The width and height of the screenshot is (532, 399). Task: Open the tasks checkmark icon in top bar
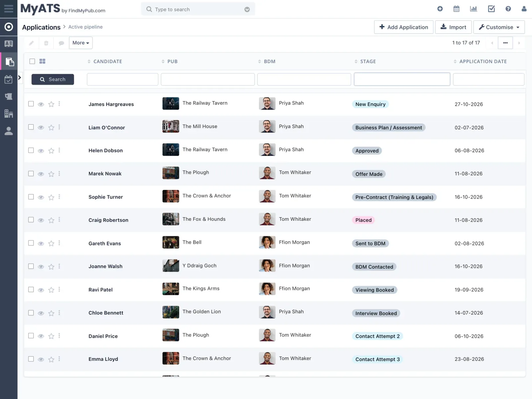(x=491, y=9)
